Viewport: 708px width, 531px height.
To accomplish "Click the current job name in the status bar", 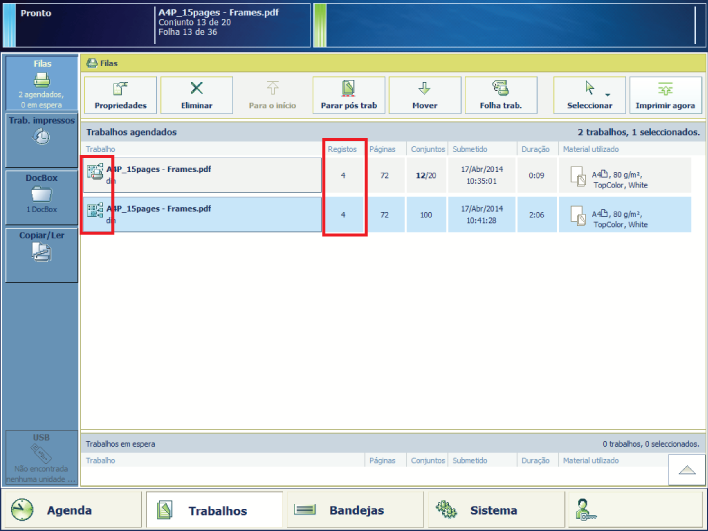I will coord(218,13).
